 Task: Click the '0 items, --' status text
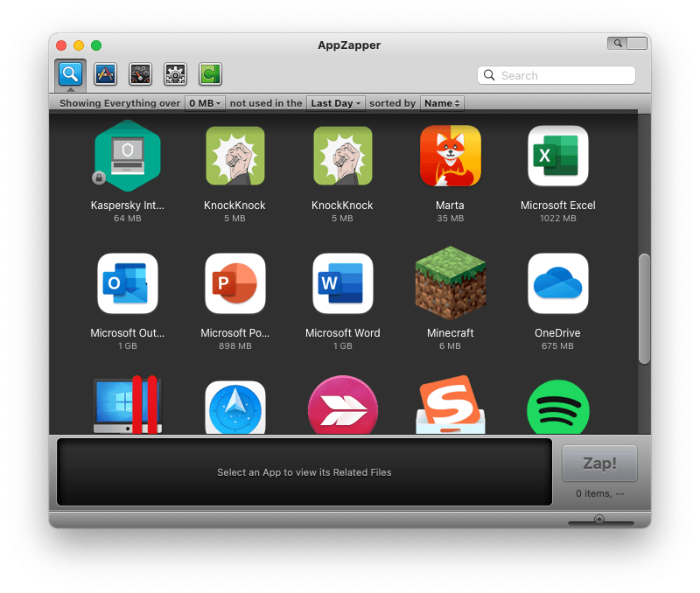(599, 493)
